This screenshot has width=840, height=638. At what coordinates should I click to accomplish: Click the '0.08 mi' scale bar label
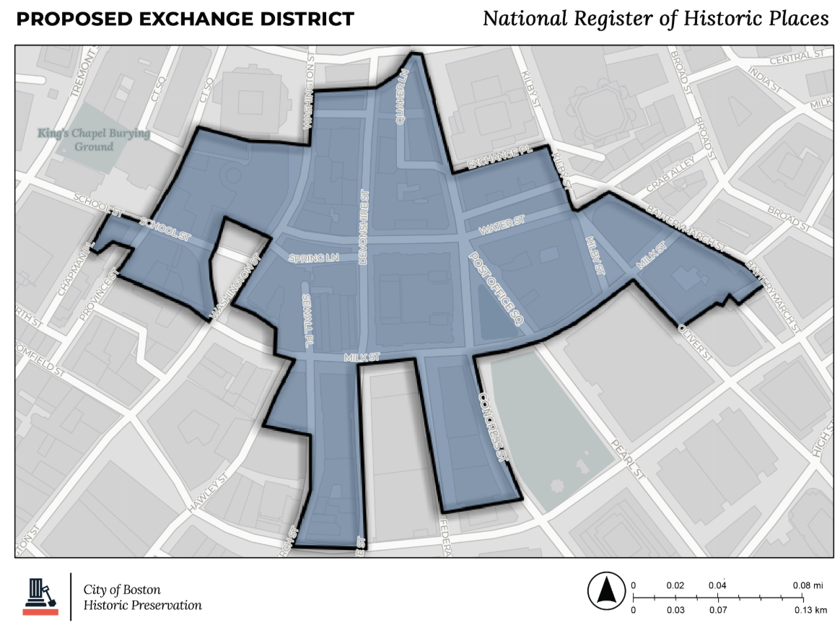tap(808, 585)
